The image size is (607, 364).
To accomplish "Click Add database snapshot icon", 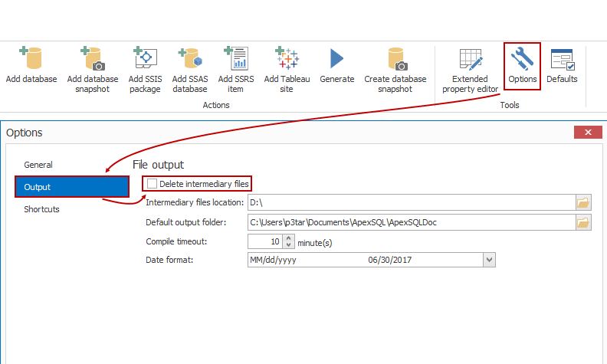I will (93, 60).
